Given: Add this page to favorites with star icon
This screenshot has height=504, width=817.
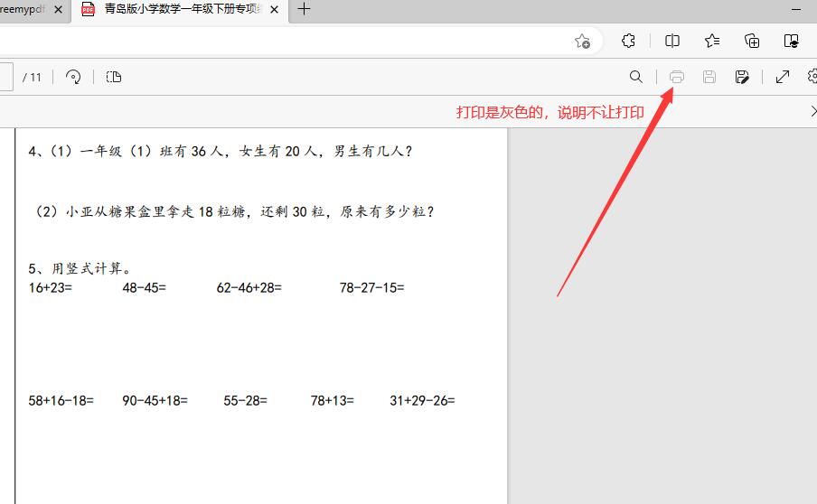Looking at the screenshot, I should click(x=583, y=41).
